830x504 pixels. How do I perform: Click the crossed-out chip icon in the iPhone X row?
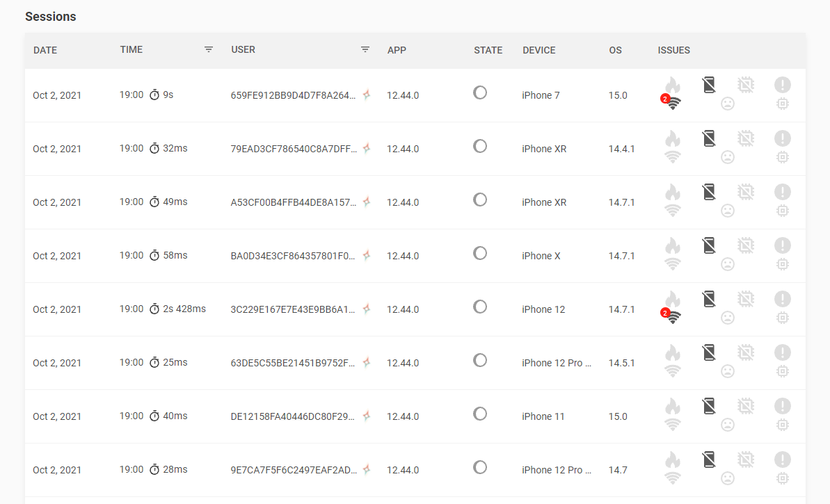coord(746,245)
